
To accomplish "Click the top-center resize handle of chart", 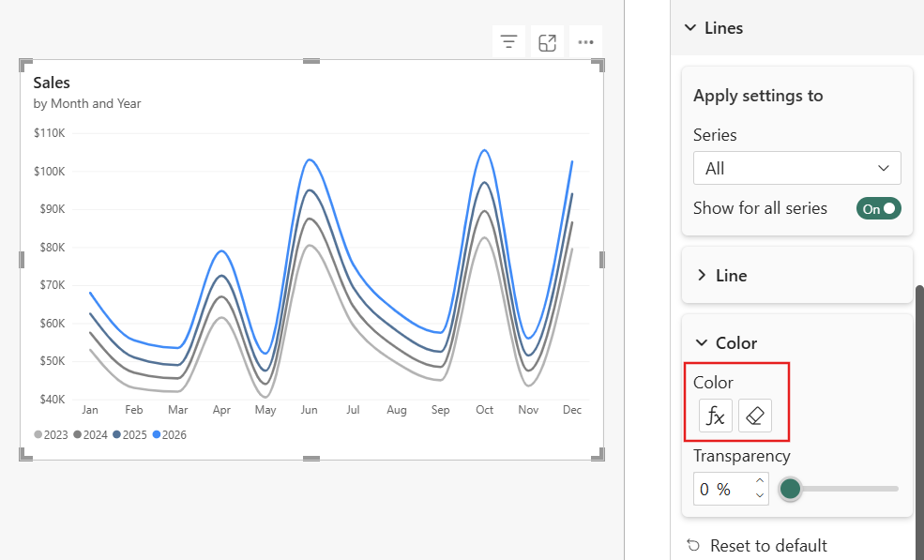I will coord(311,61).
